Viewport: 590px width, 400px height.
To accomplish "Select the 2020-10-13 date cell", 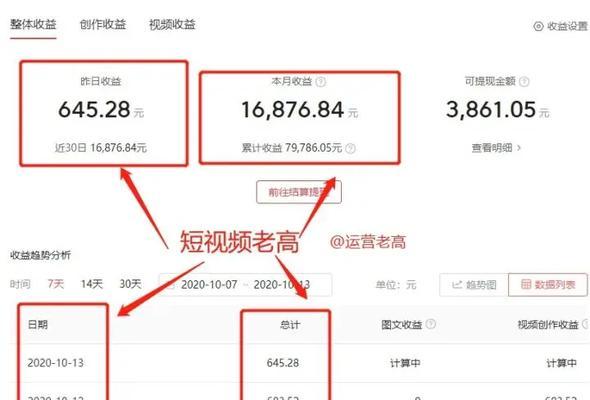I will [x=56, y=363].
